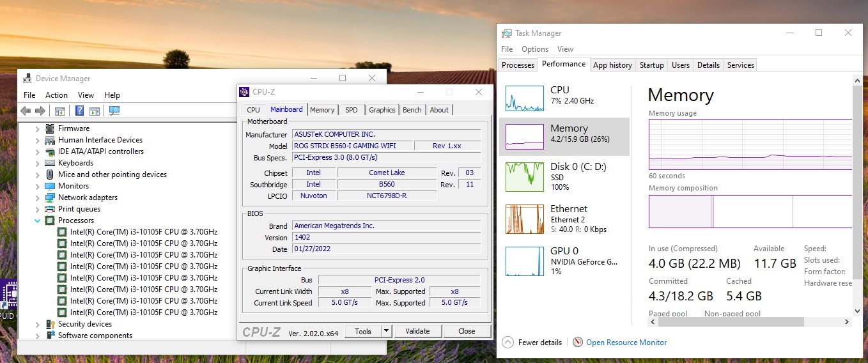Select the CPU performance graph thumbnail
The height and width of the screenshot is (363, 868).
coord(524,98)
